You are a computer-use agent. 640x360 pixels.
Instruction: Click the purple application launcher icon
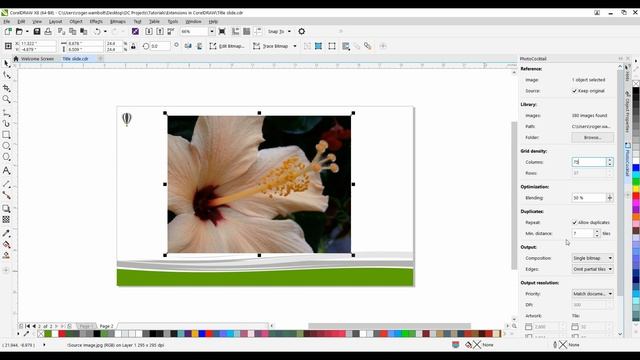tap(136, 31)
